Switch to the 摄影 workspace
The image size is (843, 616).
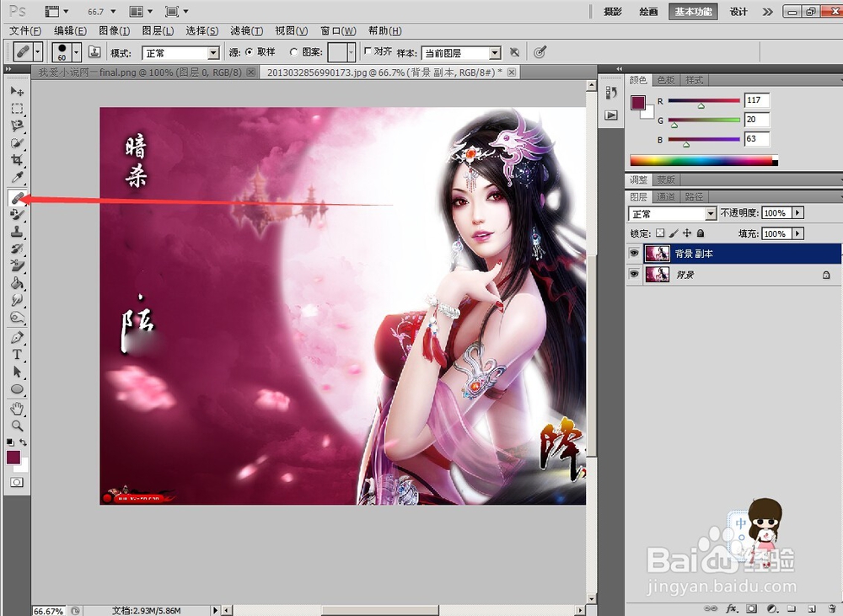(612, 11)
